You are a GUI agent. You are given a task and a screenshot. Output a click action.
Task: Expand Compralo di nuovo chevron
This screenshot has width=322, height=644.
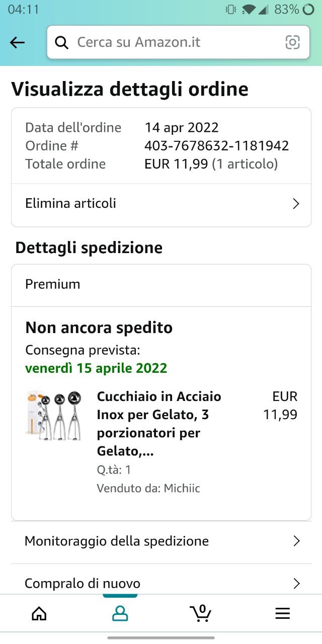click(296, 584)
